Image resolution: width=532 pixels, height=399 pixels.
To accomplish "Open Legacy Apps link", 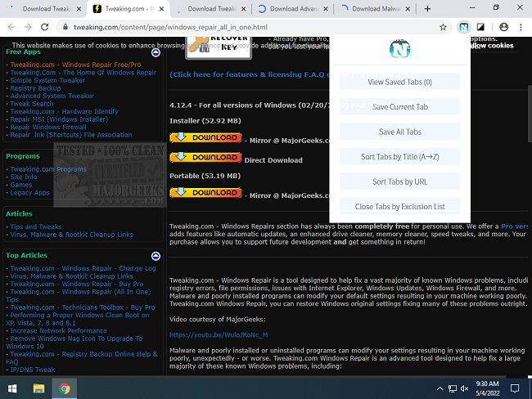I will coord(29,193).
